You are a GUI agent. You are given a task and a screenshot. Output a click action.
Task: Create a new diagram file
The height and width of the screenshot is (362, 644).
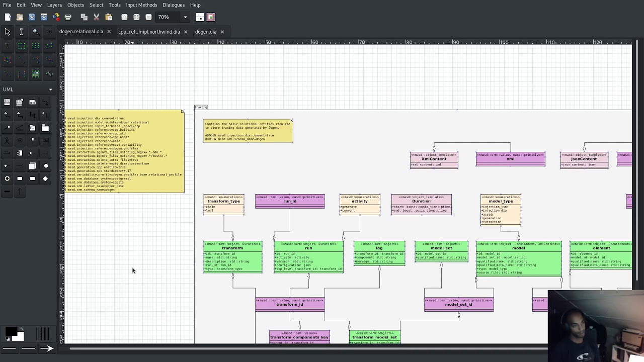click(x=8, y=17)
